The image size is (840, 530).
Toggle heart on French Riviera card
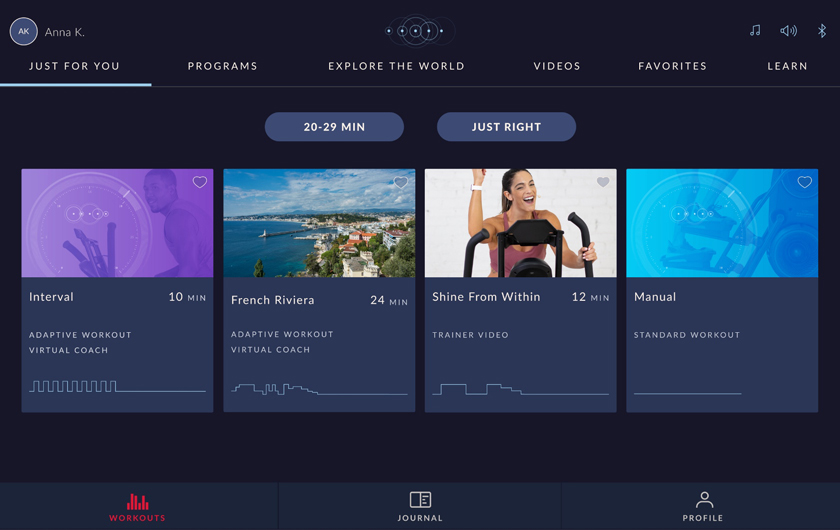401,182
